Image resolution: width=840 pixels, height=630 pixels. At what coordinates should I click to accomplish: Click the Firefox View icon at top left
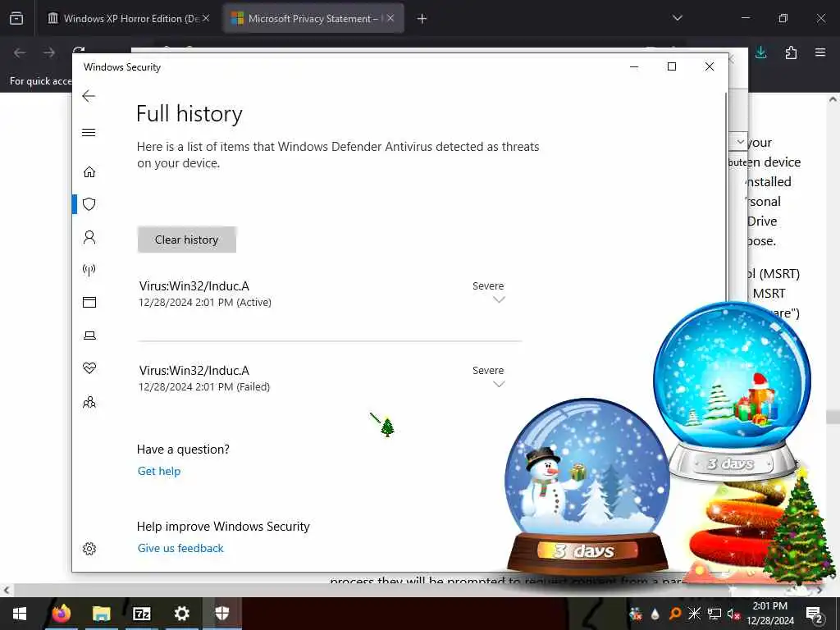(16, 18)
